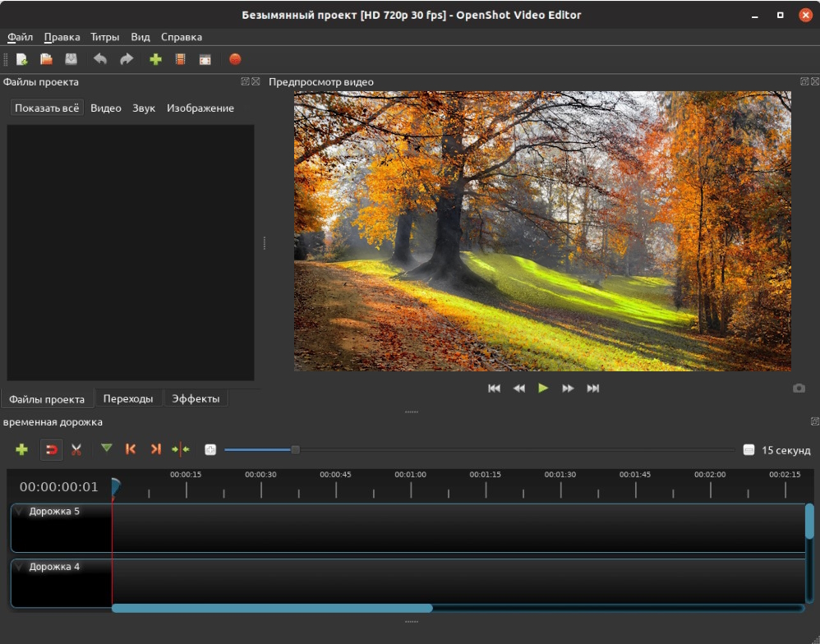Image resolution: width=820 pixels, height=644 pixels.
Task: Click the horizontal timeline scrollbar
Action: 271,608
